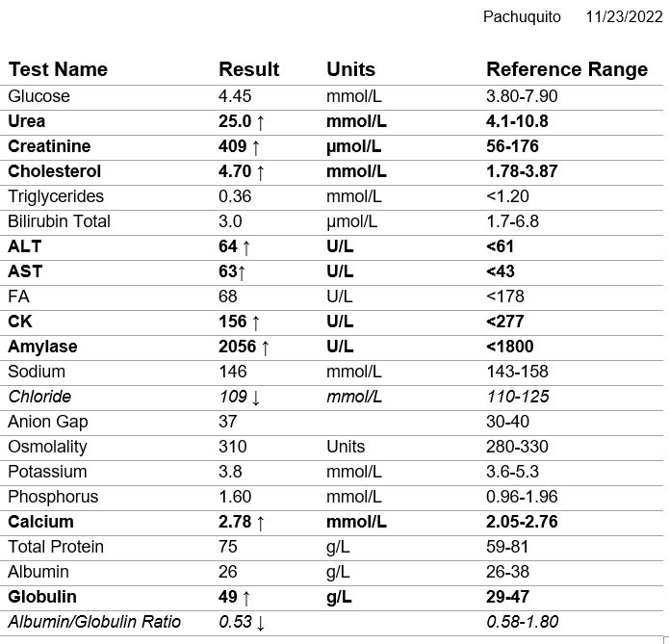669x644 pixels.
Task: Click the Amylase result 2056
Action: (x=237, y=347)
